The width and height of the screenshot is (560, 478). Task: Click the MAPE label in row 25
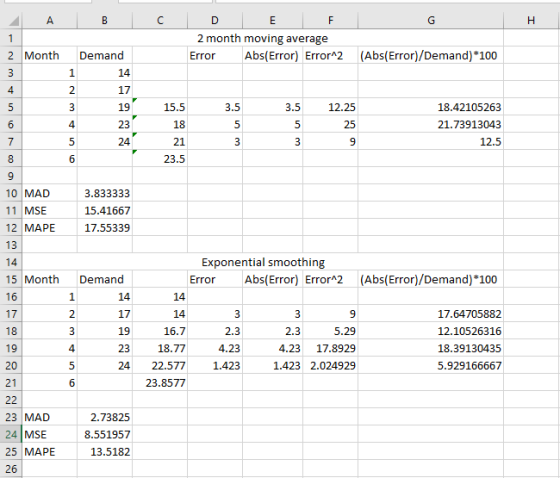tap(50, 452)
